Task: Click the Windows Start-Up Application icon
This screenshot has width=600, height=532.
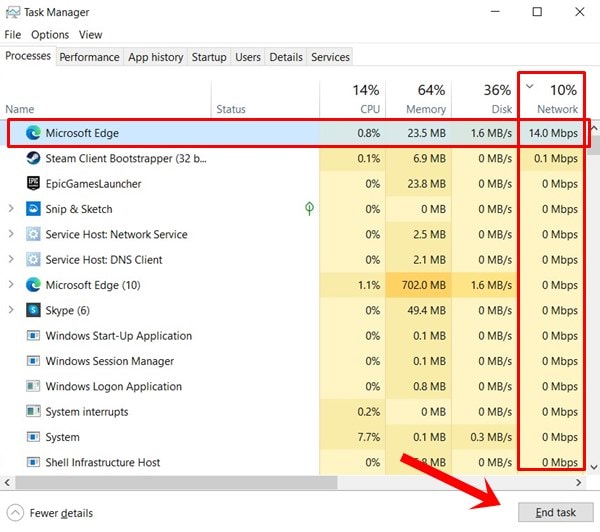Action: (33, 336)
